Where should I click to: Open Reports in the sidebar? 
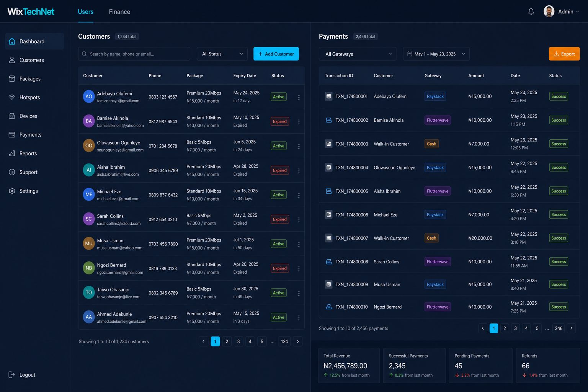[x=34, y=154]
